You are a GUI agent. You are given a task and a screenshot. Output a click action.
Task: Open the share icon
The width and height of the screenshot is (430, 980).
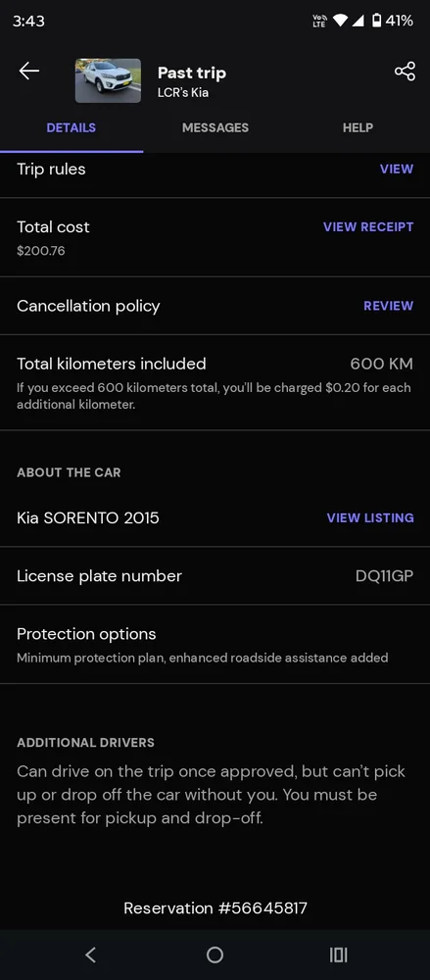(x=405, y=72)
